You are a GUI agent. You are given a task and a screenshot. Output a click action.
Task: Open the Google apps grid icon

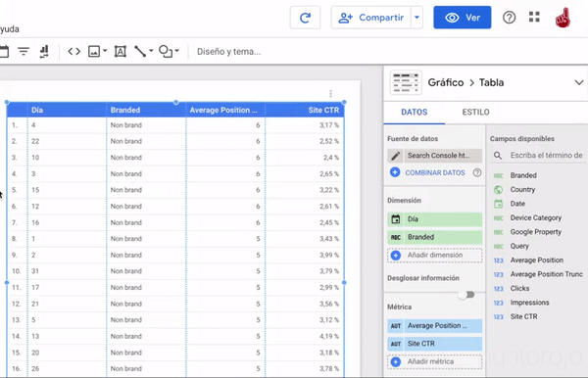tap(534, 18)
